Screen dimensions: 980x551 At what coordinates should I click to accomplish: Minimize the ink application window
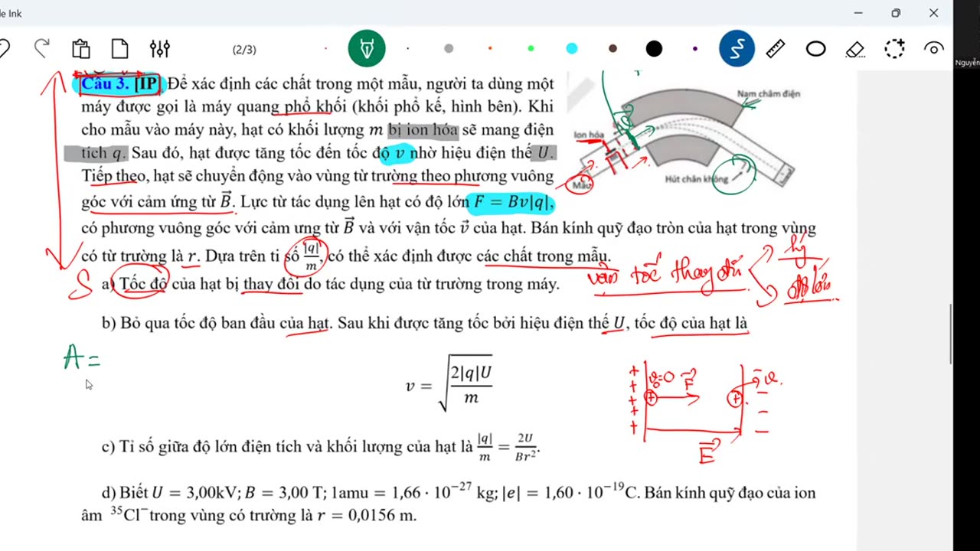click(857, 13)
